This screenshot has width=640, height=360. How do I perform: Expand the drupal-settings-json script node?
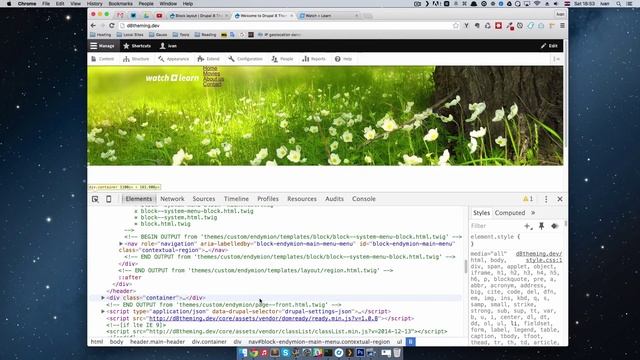coord(103,311)
